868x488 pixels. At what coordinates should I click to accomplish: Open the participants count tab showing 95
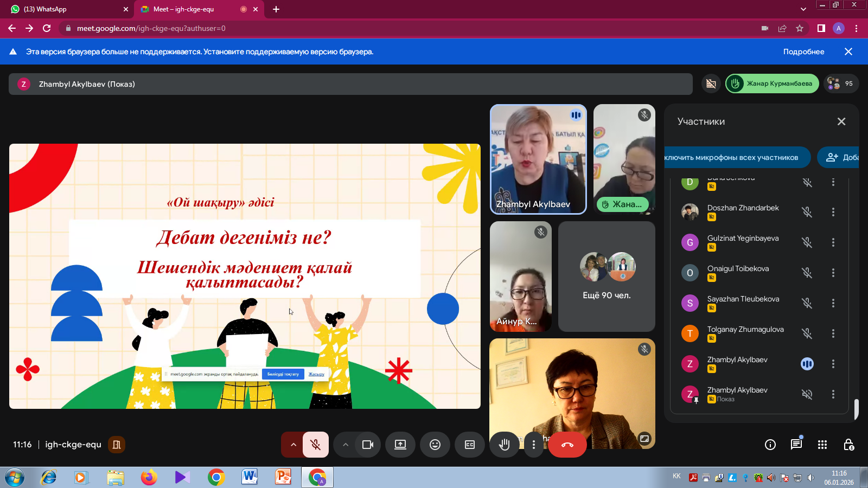841,84
